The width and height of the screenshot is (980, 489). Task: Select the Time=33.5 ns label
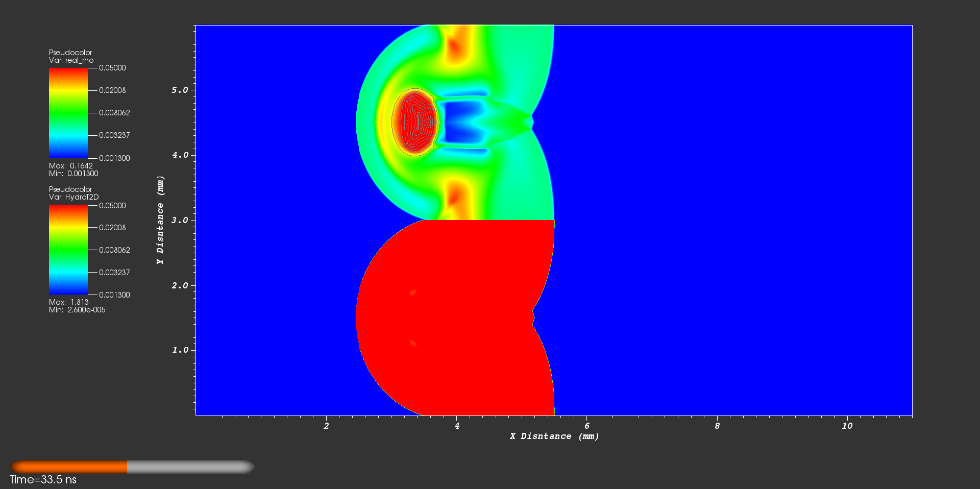pyautogui.click(x=43, y=480)
